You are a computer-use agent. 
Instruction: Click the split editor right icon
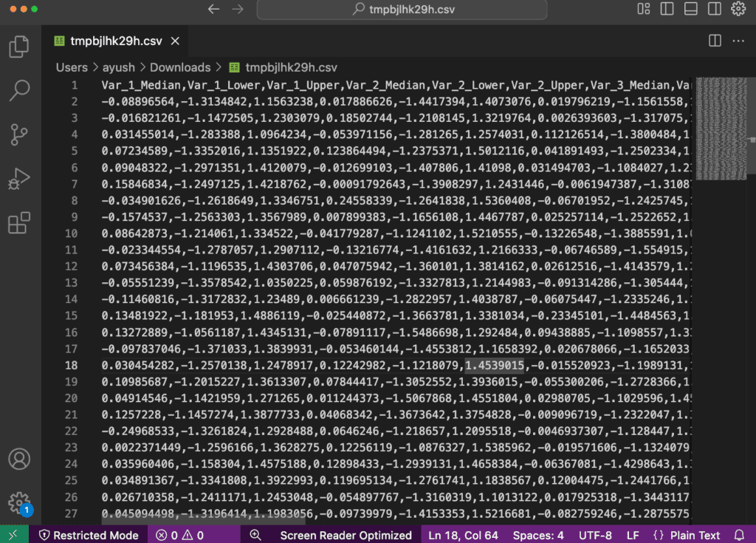[x=715, y=41]
